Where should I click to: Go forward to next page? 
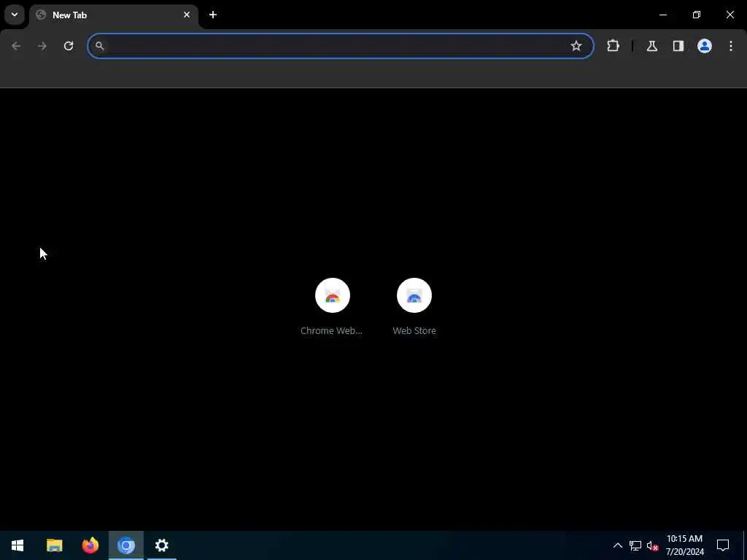click(x=42, y=46)
